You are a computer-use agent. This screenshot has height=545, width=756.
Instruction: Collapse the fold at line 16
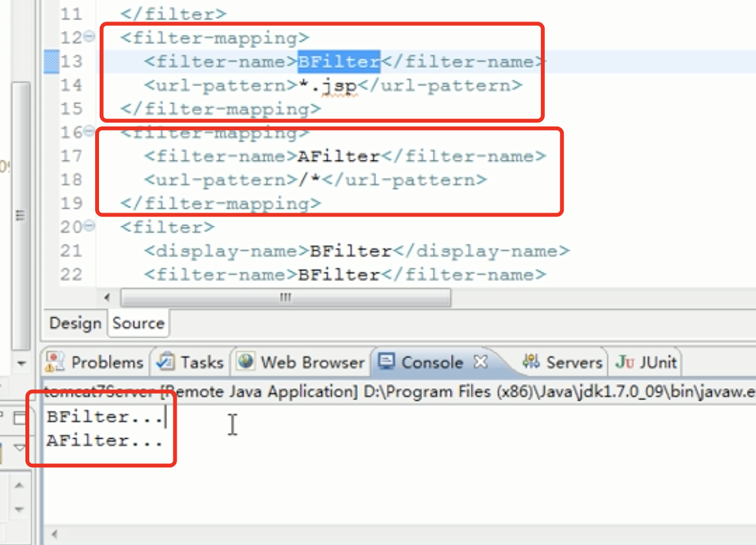pyautogui.click(x=89, y=130)
